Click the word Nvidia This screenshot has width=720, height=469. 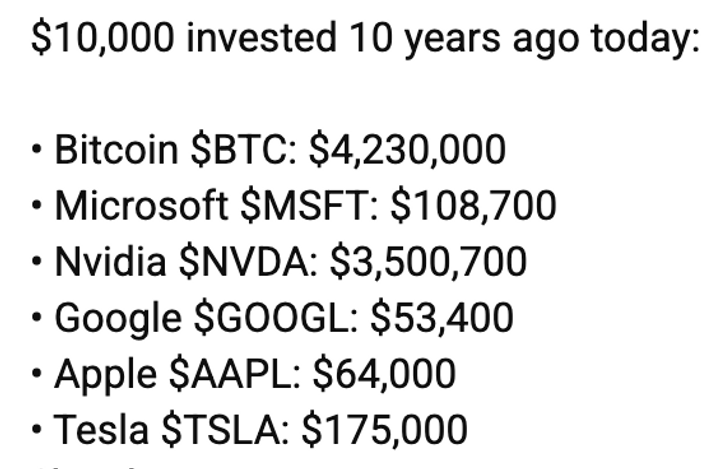pos(109,262)
